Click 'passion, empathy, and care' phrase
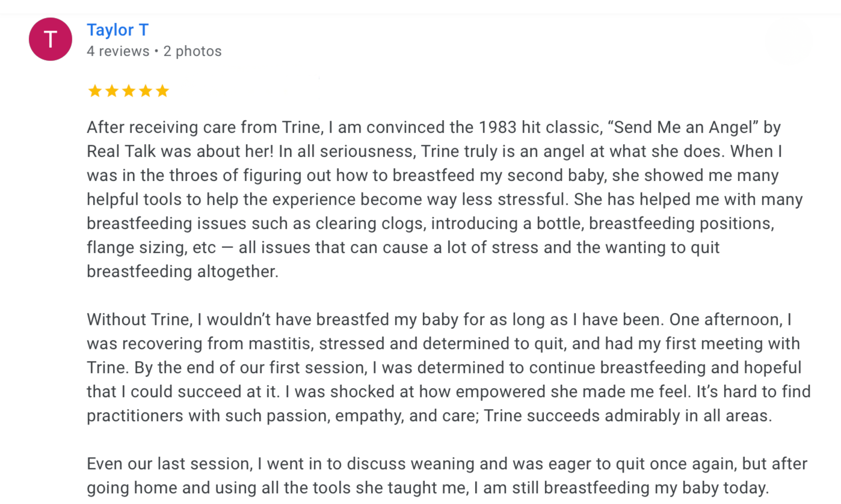 tap(373, 416)
